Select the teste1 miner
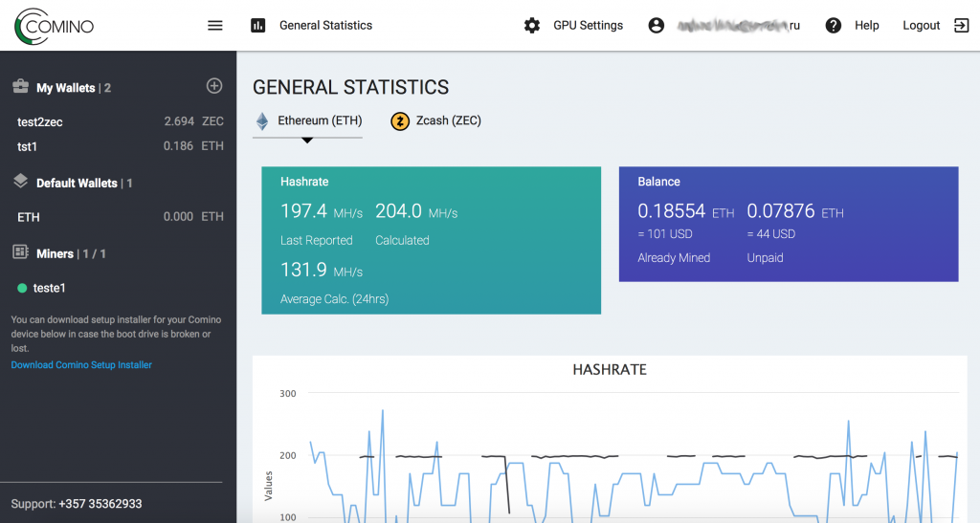 [x=49, y=288]
